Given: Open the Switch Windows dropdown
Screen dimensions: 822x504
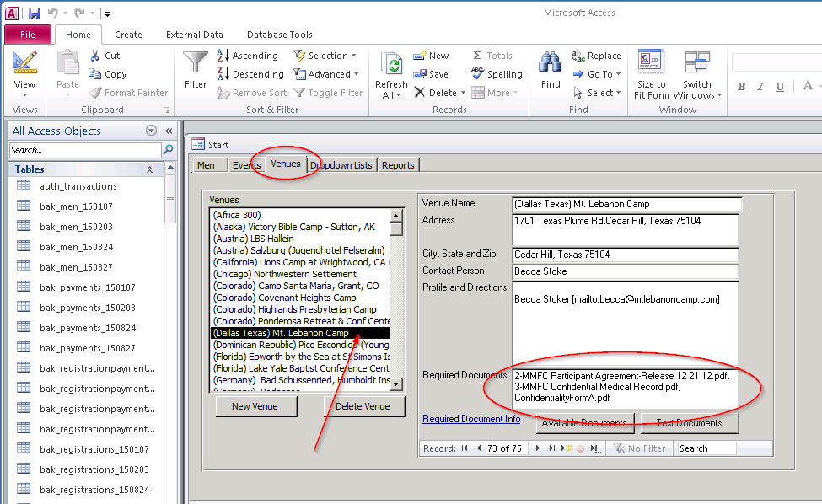Looking at the screenshot, I should 697,74.
